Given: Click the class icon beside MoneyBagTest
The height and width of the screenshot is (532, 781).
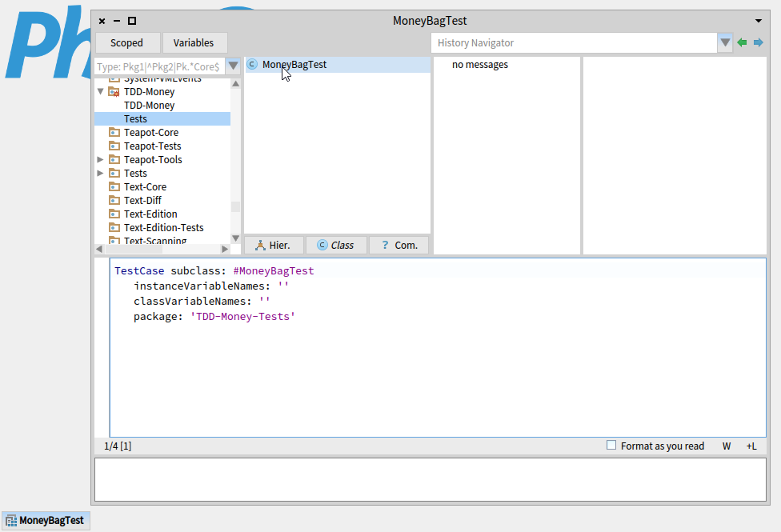Looking at the screenshot, I should [253, 64].
